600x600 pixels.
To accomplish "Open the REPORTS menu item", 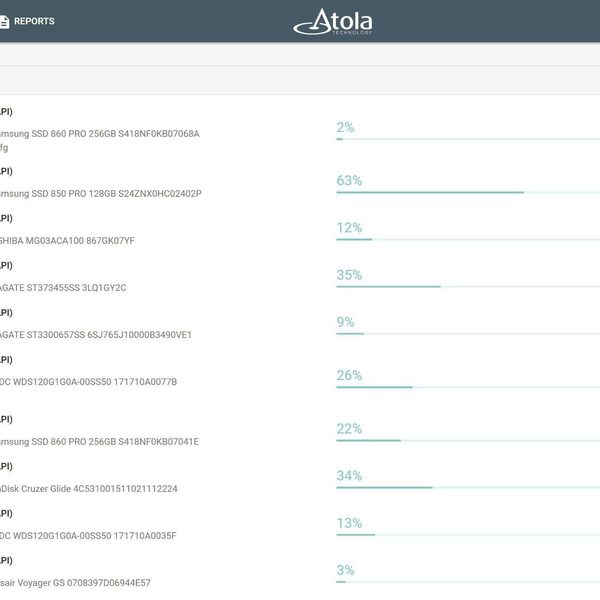I will 34,21.
